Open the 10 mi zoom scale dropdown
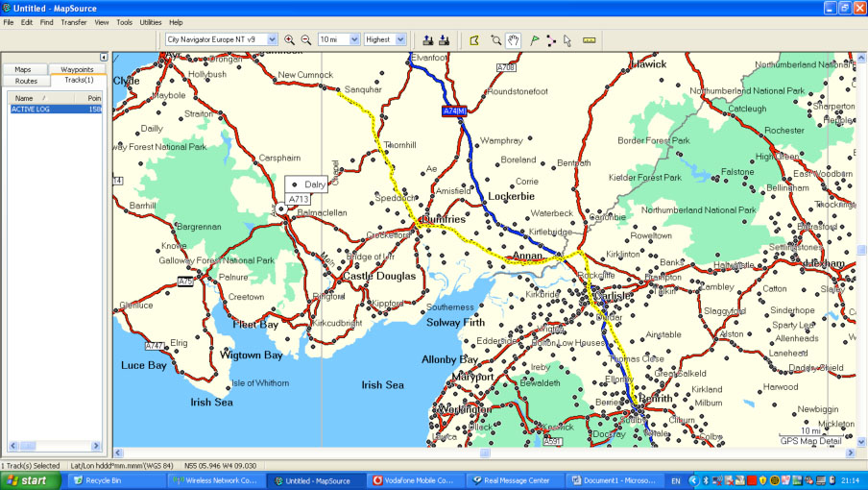 (354, 39)
